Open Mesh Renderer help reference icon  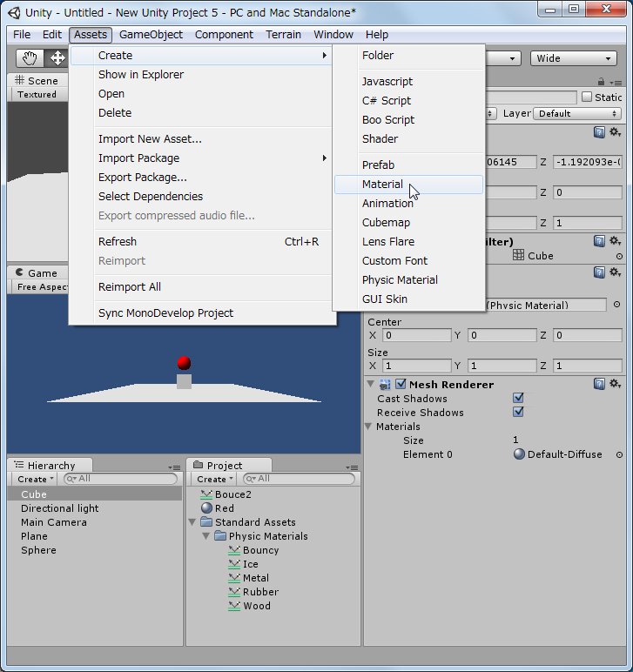(x=599, y=384)
